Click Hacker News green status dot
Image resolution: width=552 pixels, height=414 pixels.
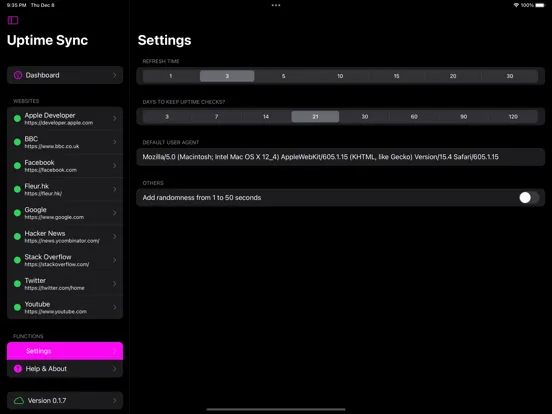tap(17, 237)
